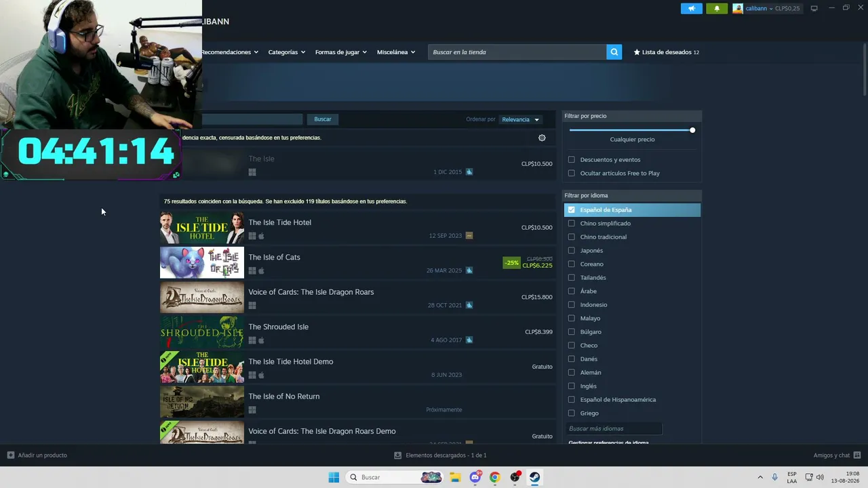Open the Amigos y chat friends icon
The width and height of the screenshot is (868, 488).
(x=857, y=455)
